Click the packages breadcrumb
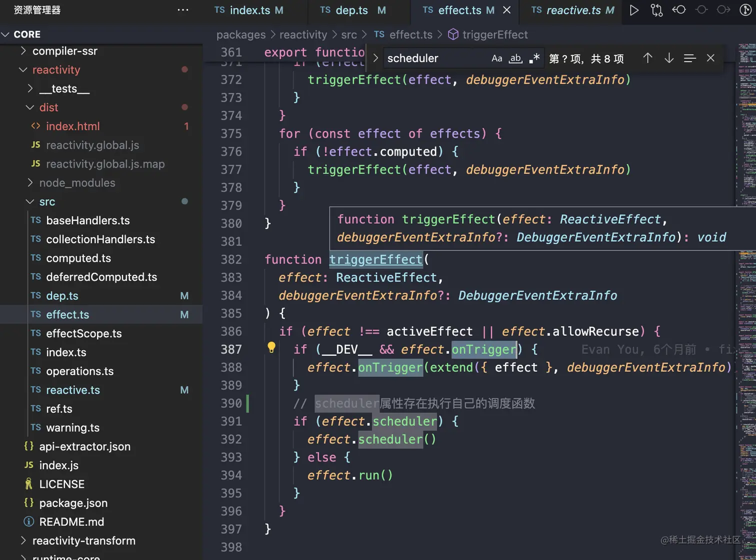756x560 pixels. (x=241, y=35)
